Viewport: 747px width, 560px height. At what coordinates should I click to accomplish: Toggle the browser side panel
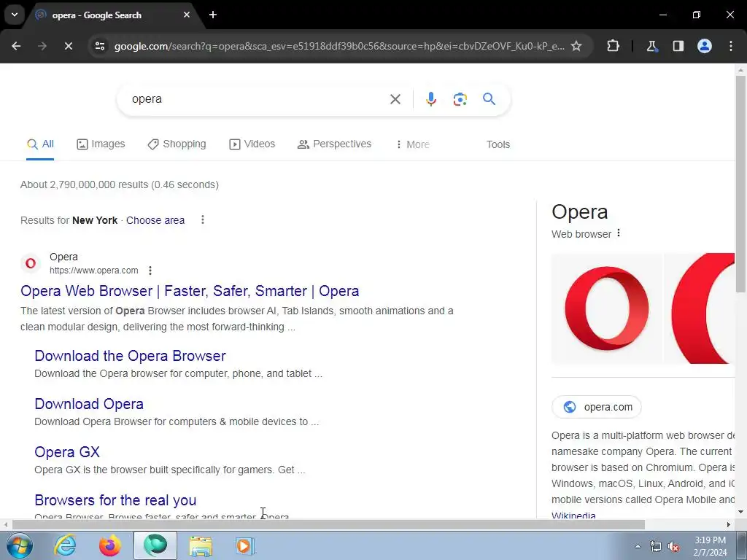click(678, 46)
